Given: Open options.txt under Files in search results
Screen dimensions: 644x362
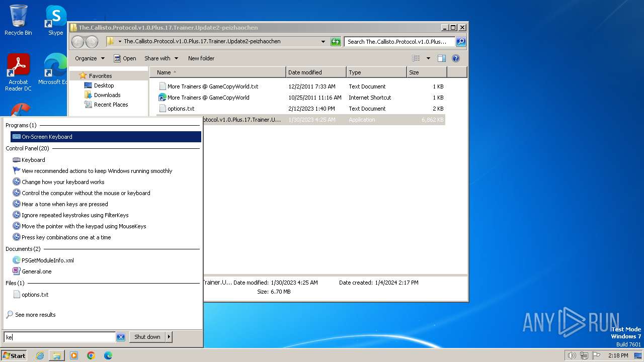Looking at the screenshot, I should click(x=106, y=295).
